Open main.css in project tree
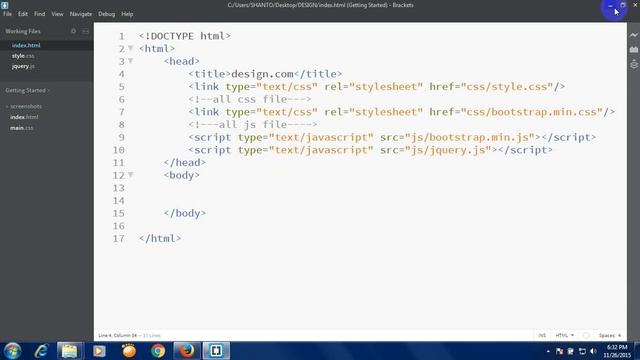 [22, 128]
